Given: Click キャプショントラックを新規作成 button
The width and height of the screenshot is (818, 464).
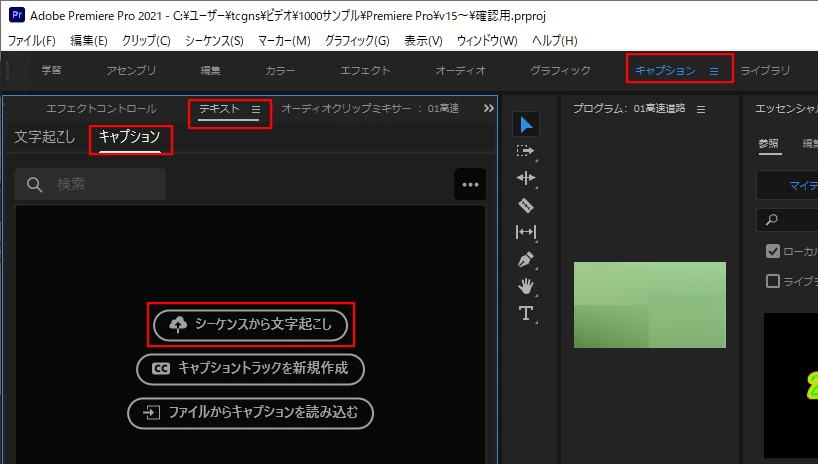Looking at the screenshot, I should [250, 369].
